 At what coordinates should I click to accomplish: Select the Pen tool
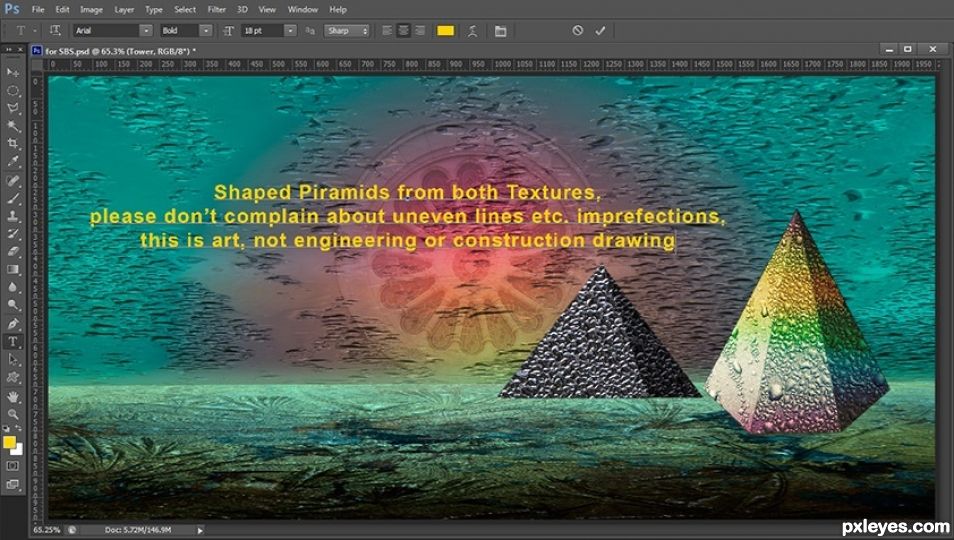[13, 324]
